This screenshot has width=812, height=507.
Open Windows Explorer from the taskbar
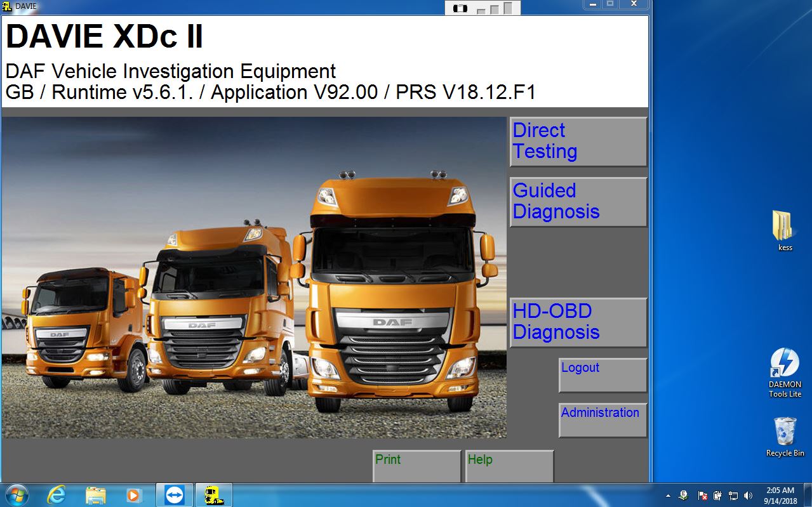pyautogui.click(x=95, y=495)
